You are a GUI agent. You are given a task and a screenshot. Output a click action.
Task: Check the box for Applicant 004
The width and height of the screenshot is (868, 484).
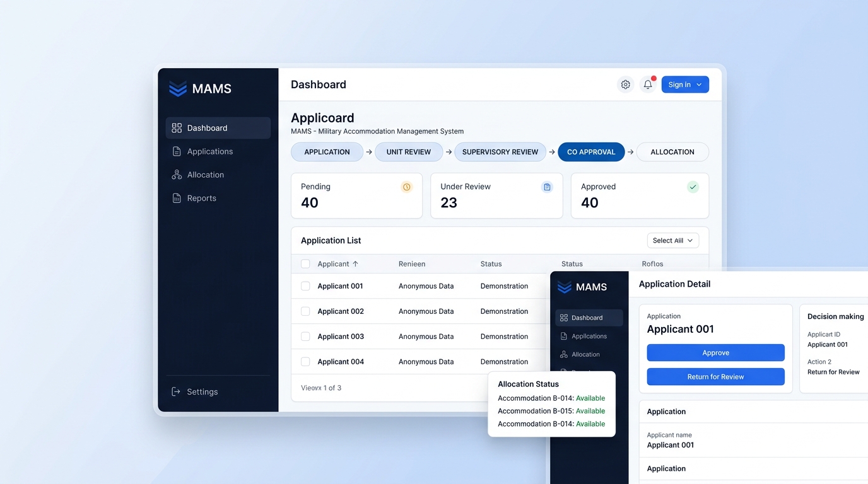(x=305, y=362)
